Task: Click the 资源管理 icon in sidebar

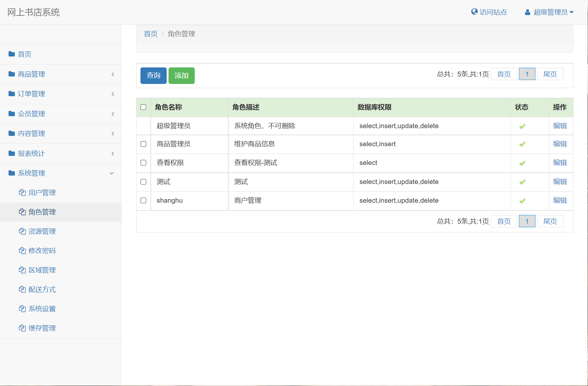Action: [22, 231]
